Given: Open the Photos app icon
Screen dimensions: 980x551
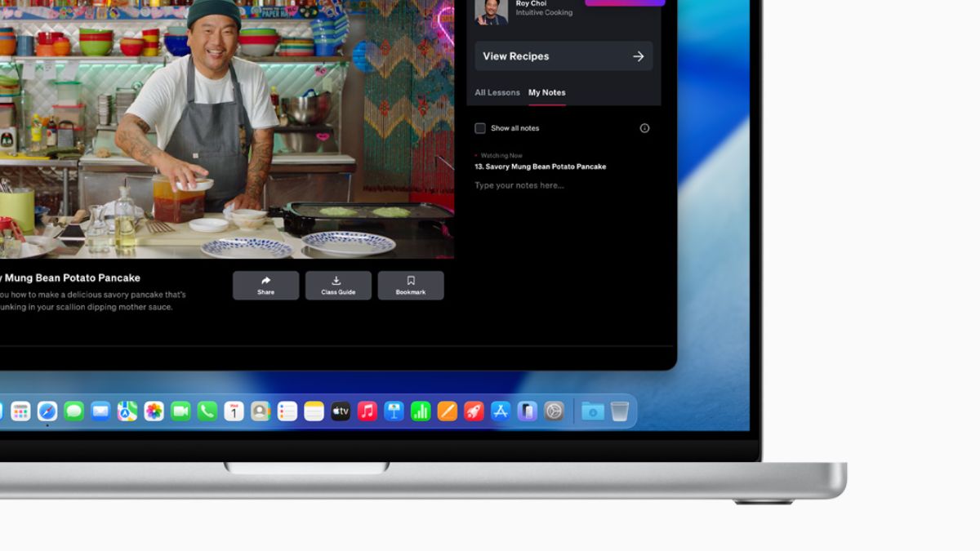Looking at the screenshot, I should [154, 411].
